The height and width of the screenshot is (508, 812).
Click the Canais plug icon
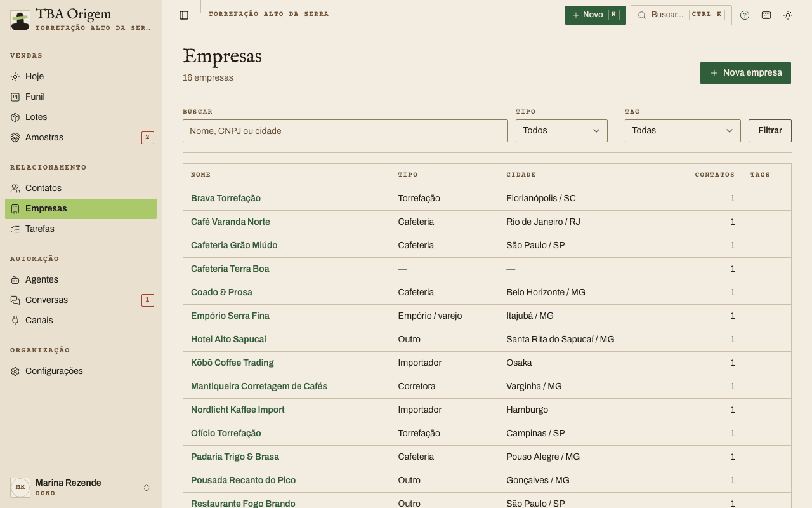click(15, 320)
